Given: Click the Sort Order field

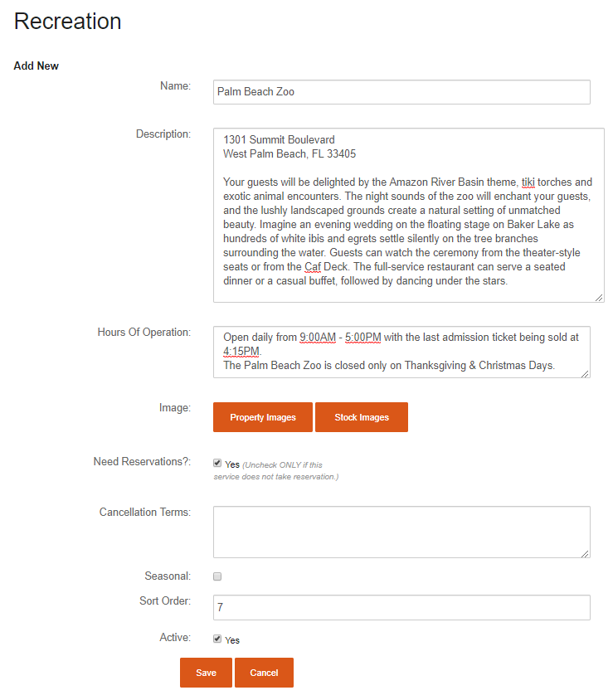Looking at the screenshot, I should (401, 607).
